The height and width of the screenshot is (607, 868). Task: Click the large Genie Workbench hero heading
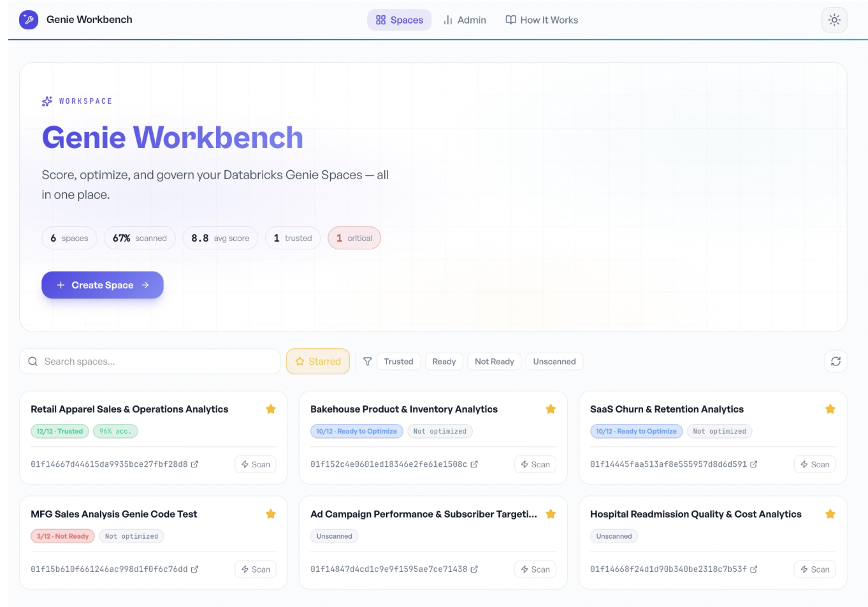pos(173,138)
